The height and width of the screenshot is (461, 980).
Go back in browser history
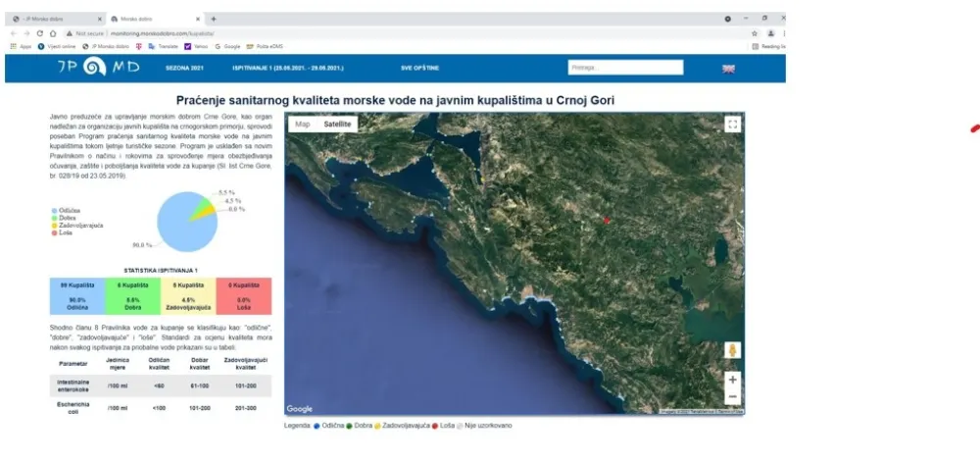tap(14, 33)
